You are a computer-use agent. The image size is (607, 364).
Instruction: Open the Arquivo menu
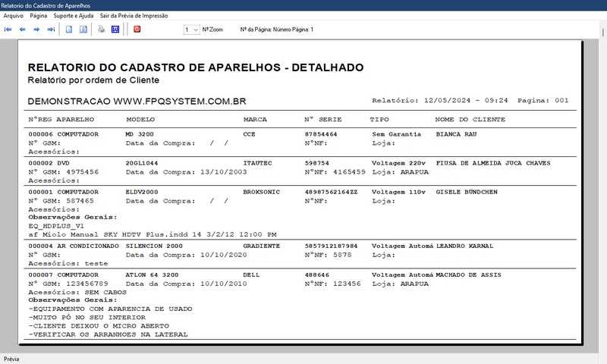[14, 15]
